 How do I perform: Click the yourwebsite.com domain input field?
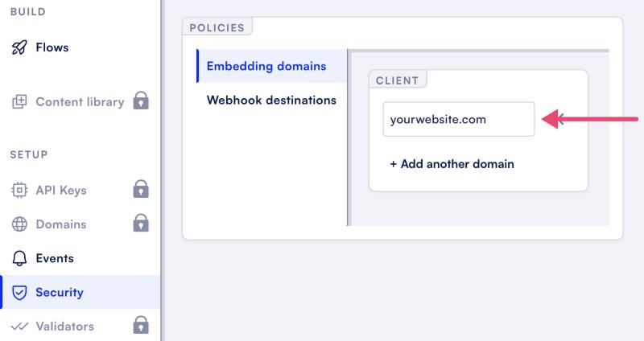coord(459,119)
